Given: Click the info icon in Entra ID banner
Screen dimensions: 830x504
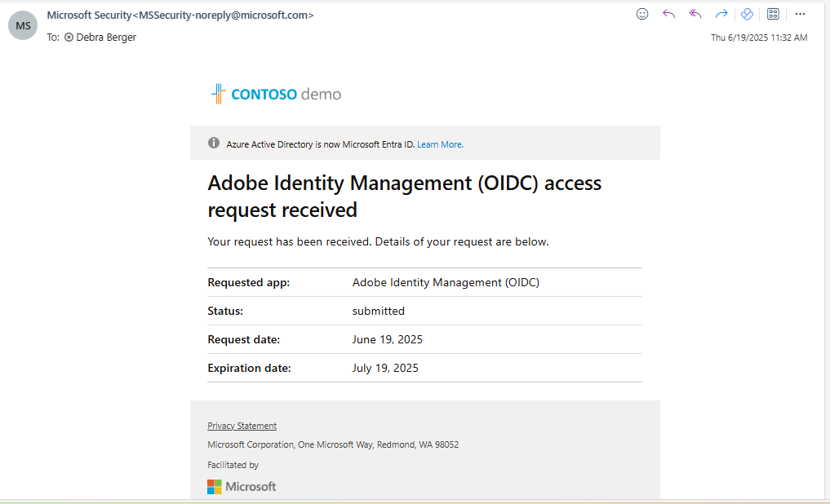Looking at the screenshot, I should pos(213,143).
